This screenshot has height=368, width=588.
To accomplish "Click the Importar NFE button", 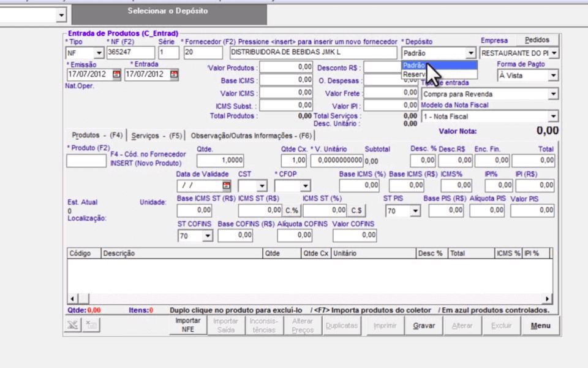I will 188,325.
